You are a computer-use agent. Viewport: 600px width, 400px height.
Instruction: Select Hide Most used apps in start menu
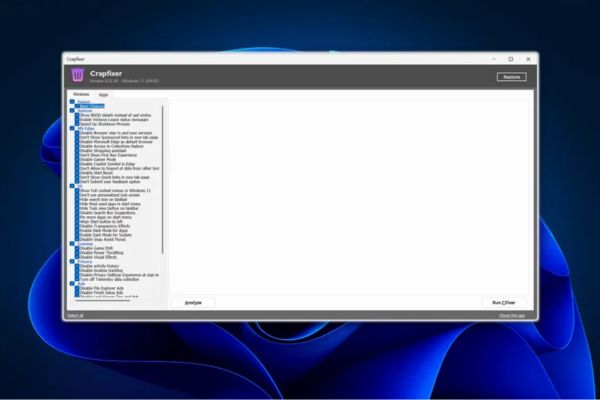pos(110,204)
